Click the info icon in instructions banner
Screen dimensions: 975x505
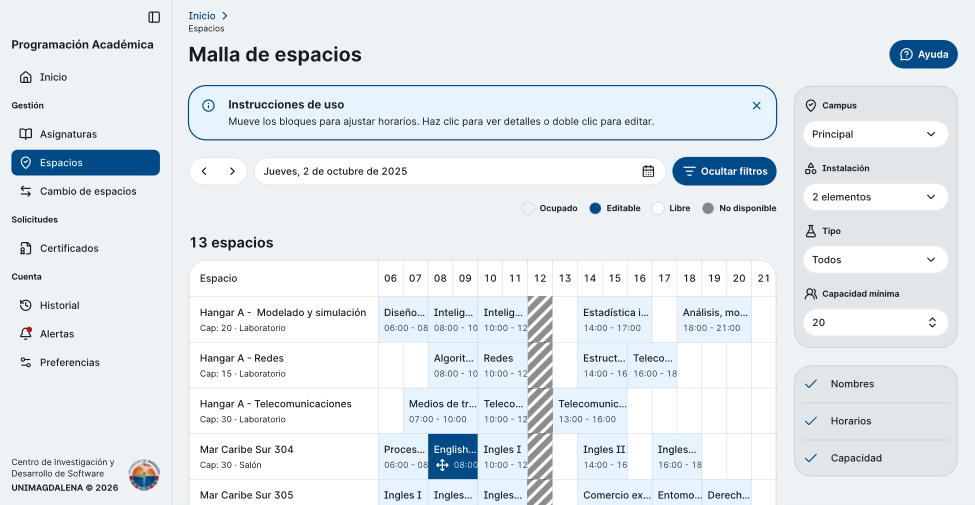208,106
